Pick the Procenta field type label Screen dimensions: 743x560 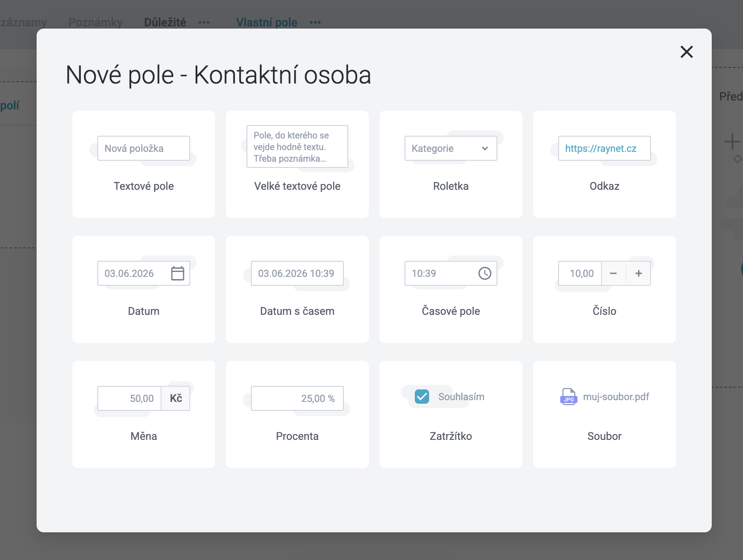click(297, 436)
